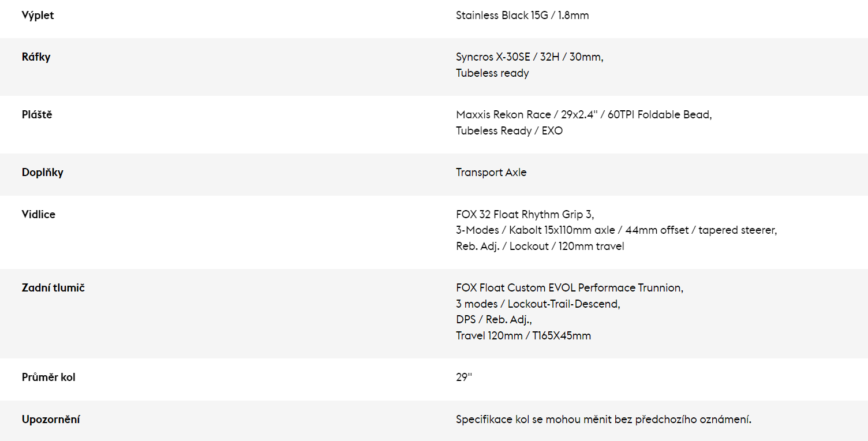868x441 pixels.
Task: Click the Reb. Adj. / Lockout / 120mm line
Action: pyautogui.click(x=540, y=246)
